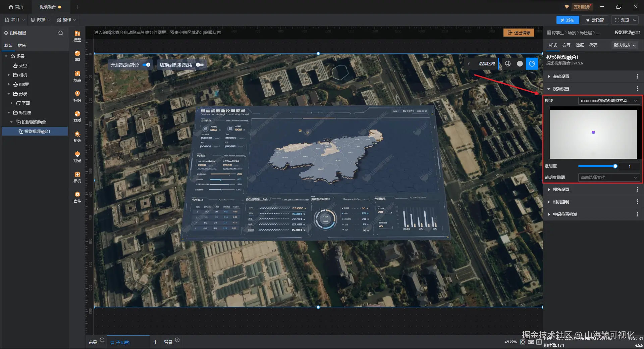Screen dimensions: 644x349
Task: Toggle the 切换到相机视角 switch
Action: 200,65
